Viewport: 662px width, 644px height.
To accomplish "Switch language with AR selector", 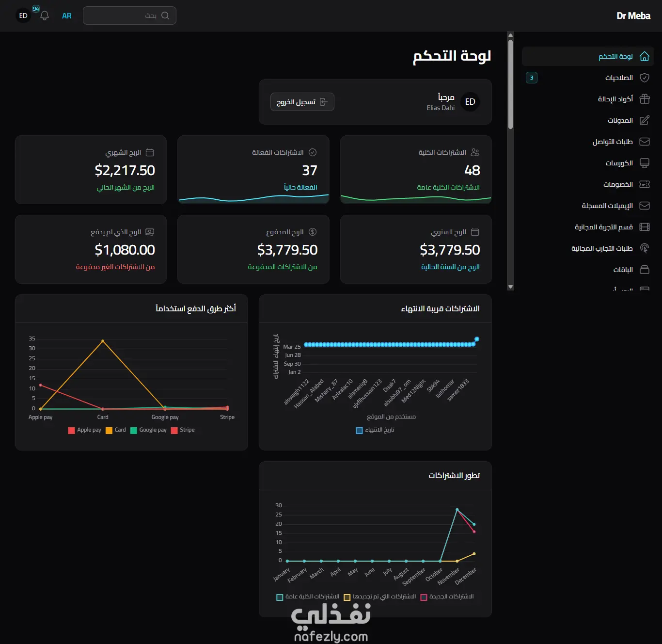I will tap(67, 16).
